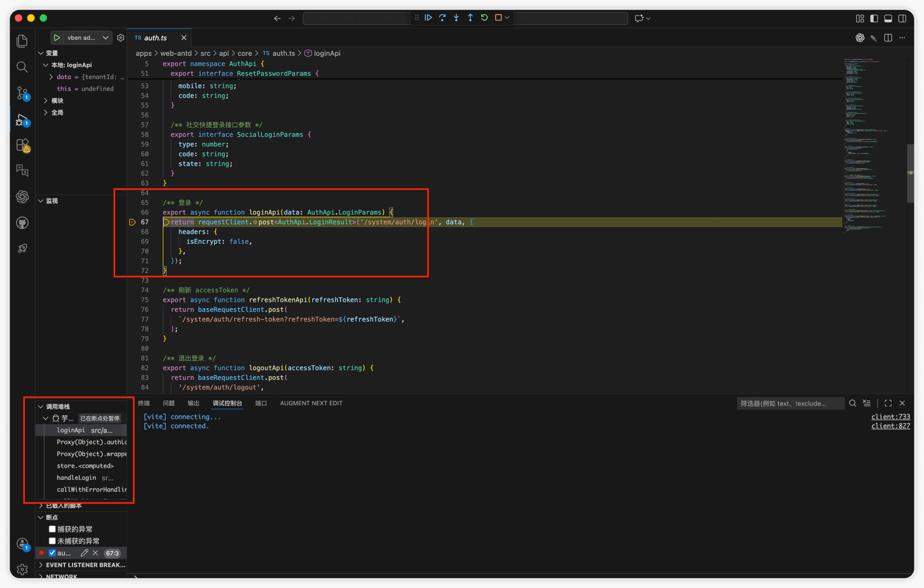
Task: Enable the 未捕获的异常 breakpoint checkbox
Action: 52,541
